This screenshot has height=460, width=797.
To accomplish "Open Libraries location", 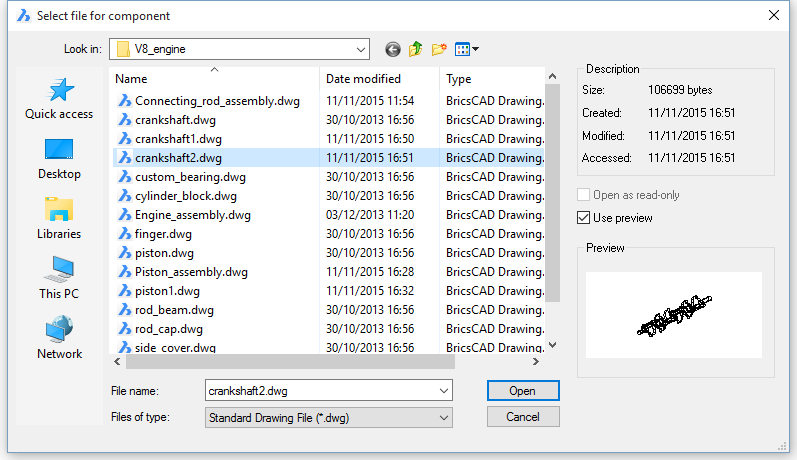I will [x=59, y=219].
